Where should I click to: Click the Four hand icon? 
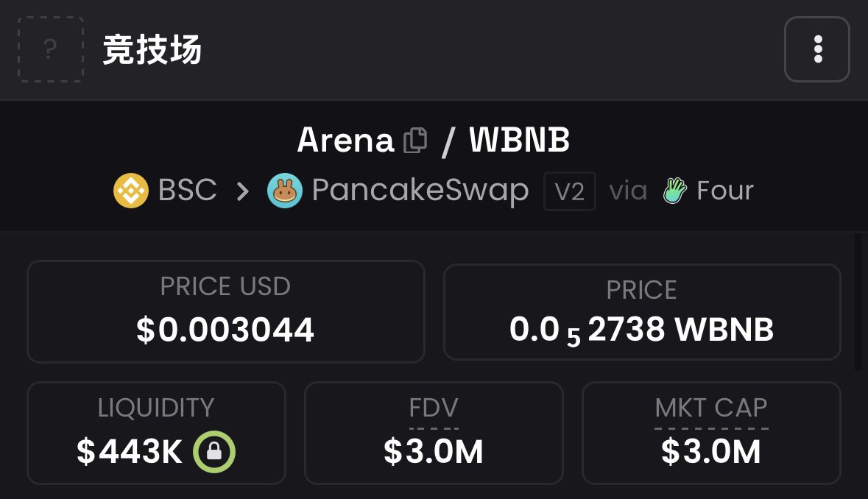(674, 191)
